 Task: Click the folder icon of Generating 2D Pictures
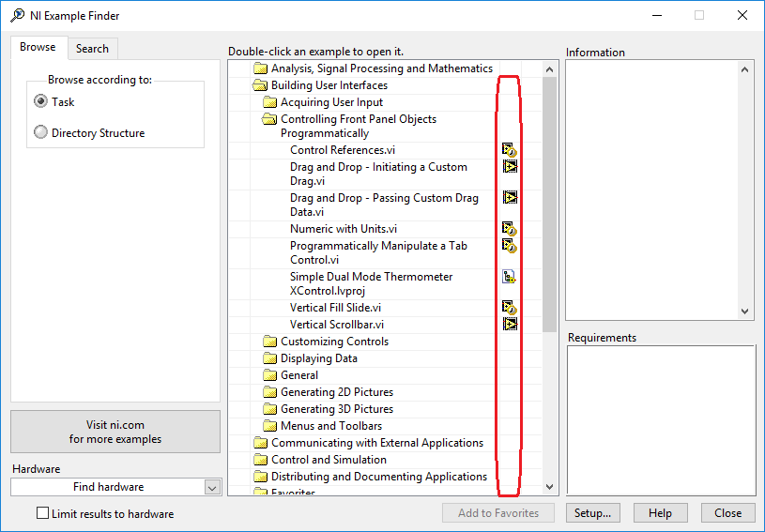269,392
